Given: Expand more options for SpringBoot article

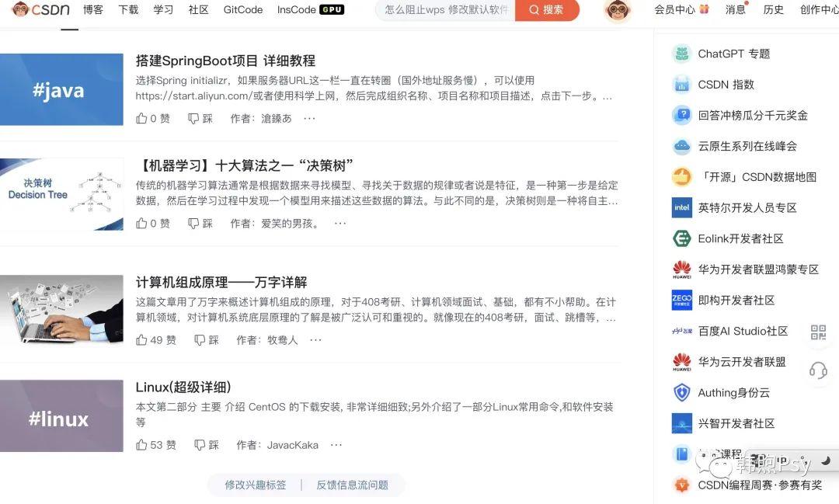Looking at the screenshot, I should pyautogui.click(x=309, y=118).
